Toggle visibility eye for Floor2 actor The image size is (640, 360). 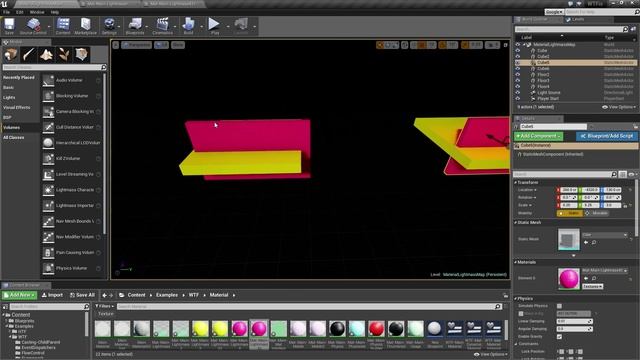coord(518,75)
